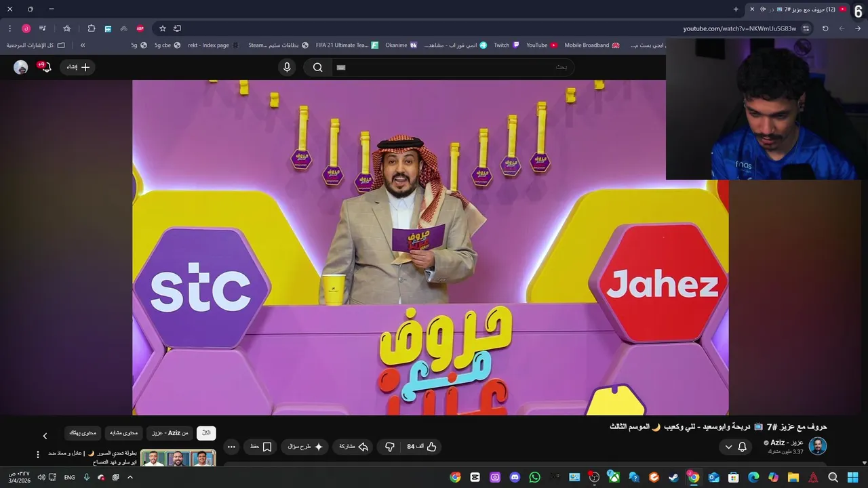Screen dimensions: 868x488
Task: Click the video player to pause playback
Action: tap(431, 247)
